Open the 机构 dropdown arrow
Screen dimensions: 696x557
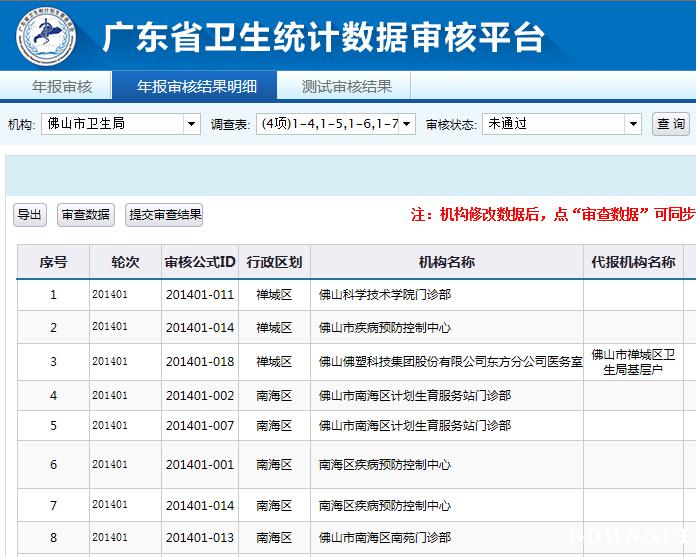[x=191, y=124]
